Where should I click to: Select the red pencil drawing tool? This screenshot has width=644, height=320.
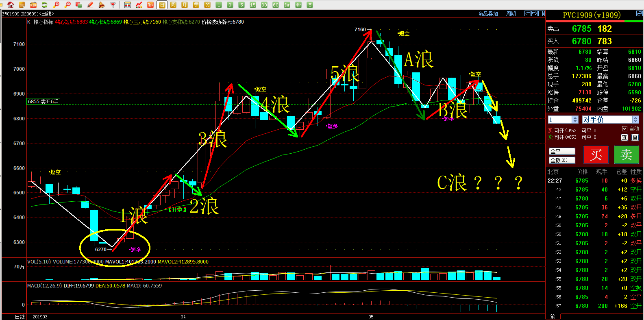click(x=90, y=5)
